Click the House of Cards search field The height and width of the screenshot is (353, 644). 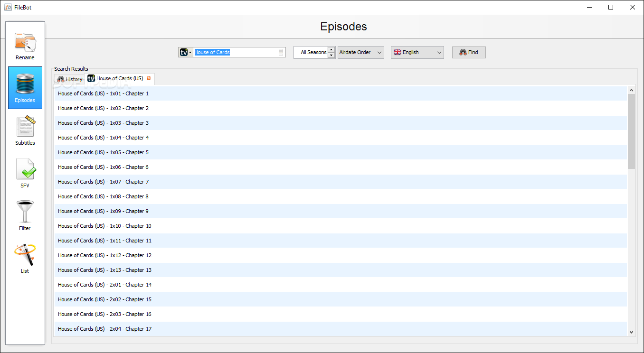[236, 52]
